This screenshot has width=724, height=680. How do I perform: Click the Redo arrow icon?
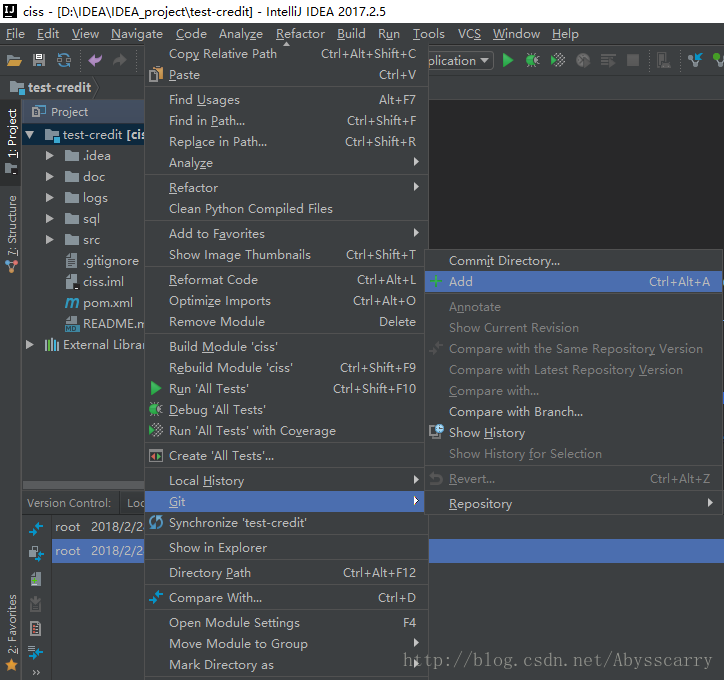pyautogui.click(x=120, y=60)
